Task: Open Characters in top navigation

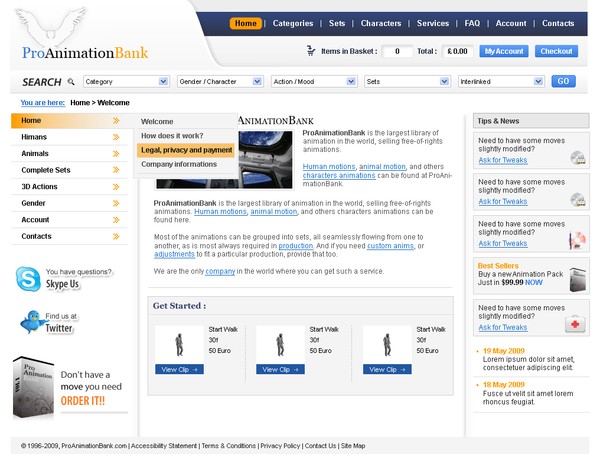Action: [x=381, y=23]
